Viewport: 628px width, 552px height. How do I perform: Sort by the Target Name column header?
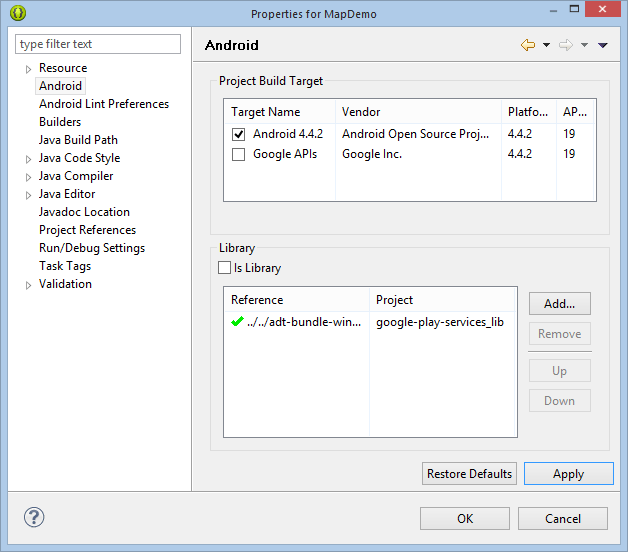click(x=266, y=112)
